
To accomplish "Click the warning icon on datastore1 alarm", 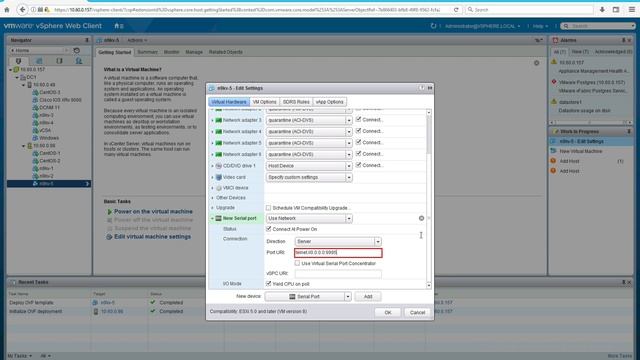I will coord(554,102).
